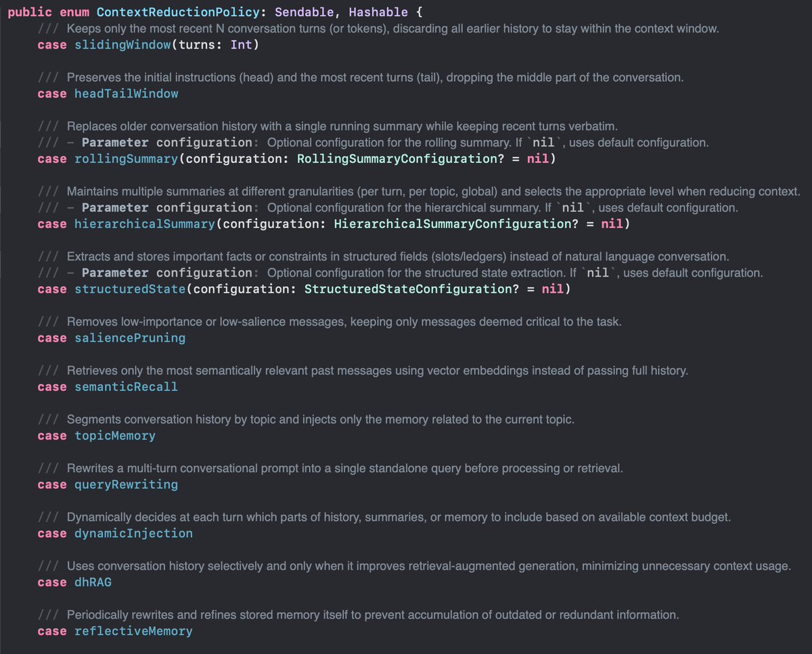Click the dhRAG case name
Viewport: 812px width, 654px height.
point(93,582)
